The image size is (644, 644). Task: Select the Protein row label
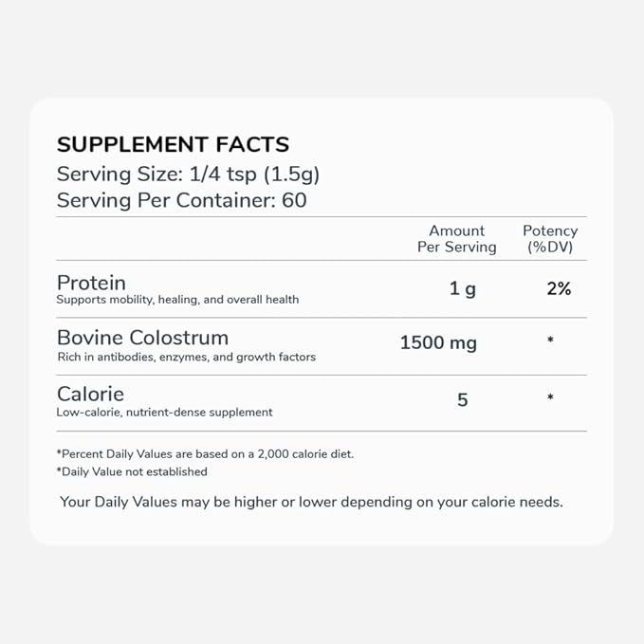point(91,283)
